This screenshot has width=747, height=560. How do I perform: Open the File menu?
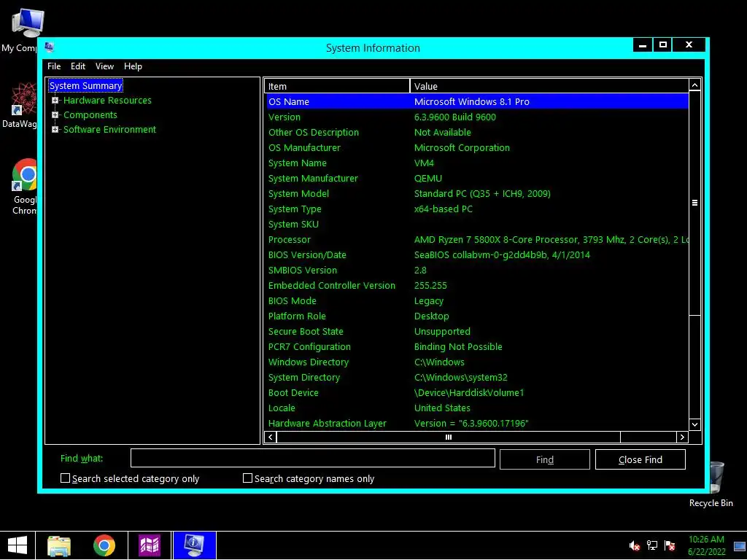pyautogui.click(x=54, y=66)
